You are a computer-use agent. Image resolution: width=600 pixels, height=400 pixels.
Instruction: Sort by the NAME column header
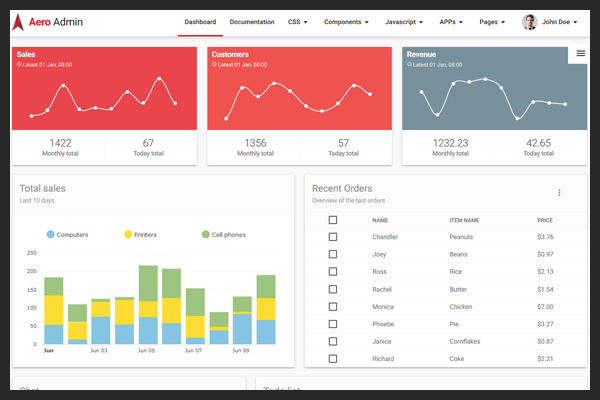click(x=380, y=220)
